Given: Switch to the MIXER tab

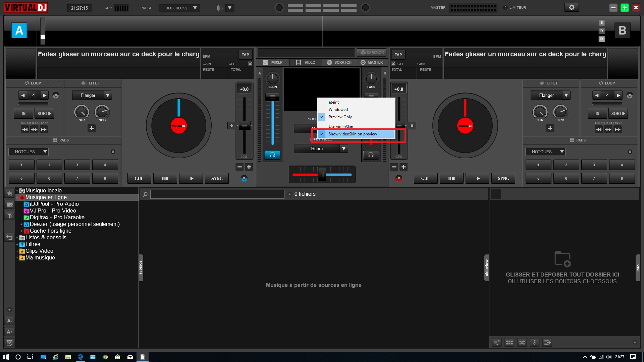Looking at the screenshot, I should pyautogui.click(x=273, y=62).
